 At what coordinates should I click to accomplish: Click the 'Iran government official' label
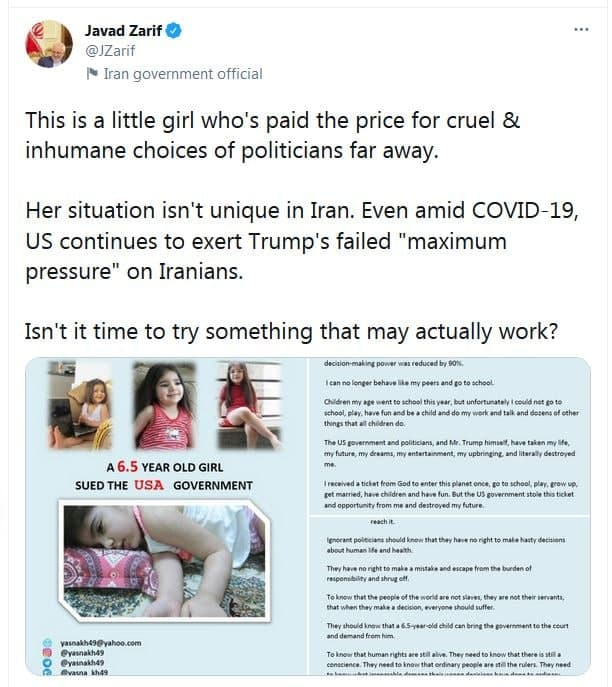coord(183,73)
